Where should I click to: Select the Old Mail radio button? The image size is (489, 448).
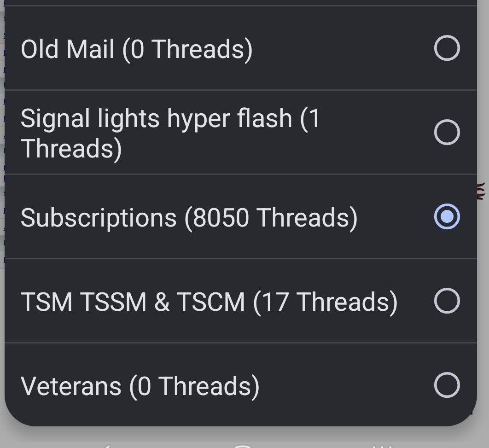tap(447, 48)
